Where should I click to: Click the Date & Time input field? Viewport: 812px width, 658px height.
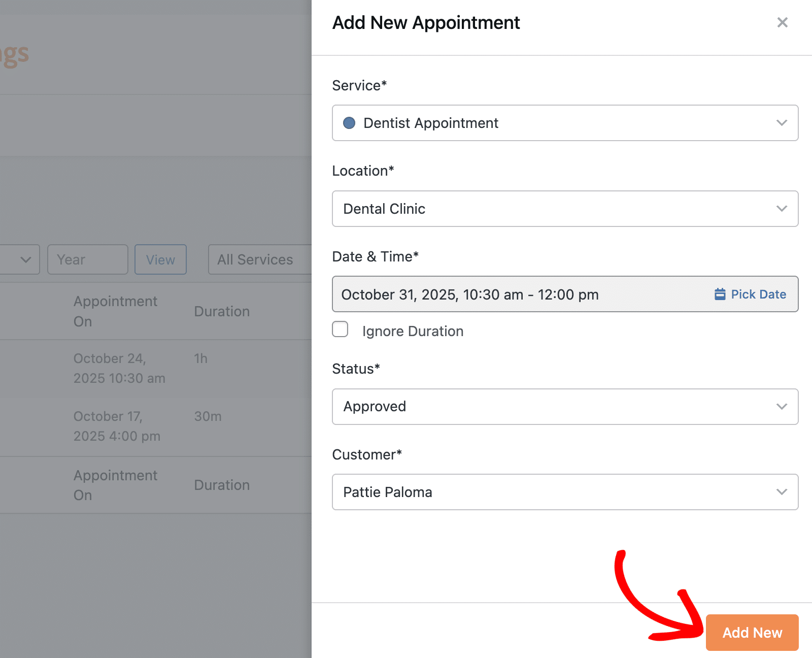(x=507, y=294)
